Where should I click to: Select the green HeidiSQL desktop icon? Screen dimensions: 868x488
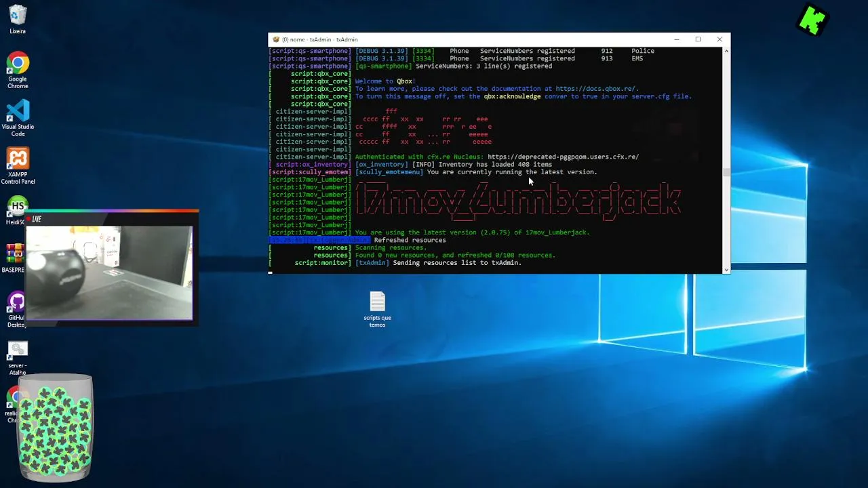pos(17,210)
